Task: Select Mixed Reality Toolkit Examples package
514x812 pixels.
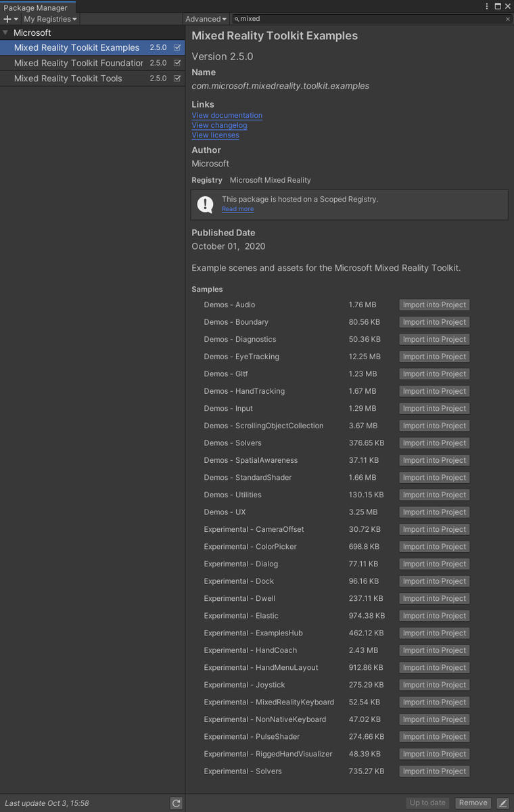Action: [92, 47]
